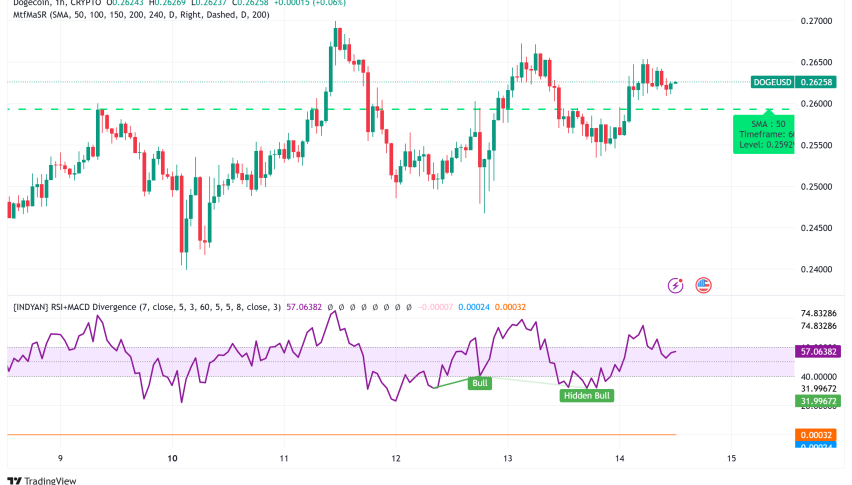Click the purple 57.06382 RSI axis tag
852x485 pixels.
[818, 351]
